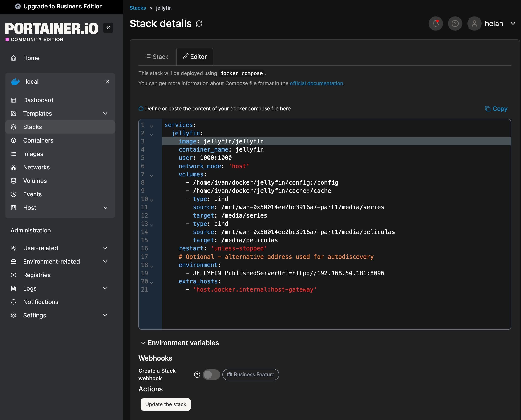Toggle the Create a Stack webhook switch
This screenshot has height=420, width=521.
211,375
